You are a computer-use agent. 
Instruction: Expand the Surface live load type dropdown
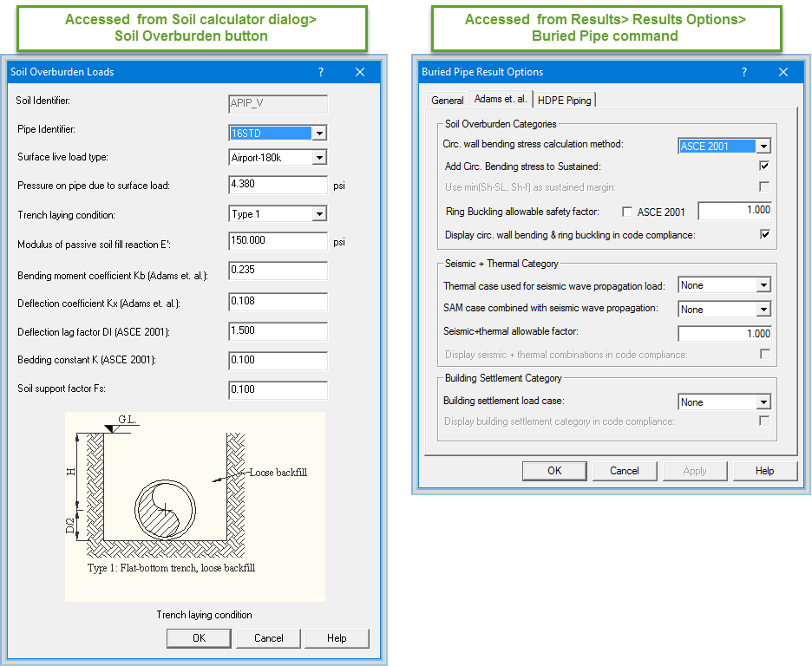pyautogui.click(x=319, y=157)
